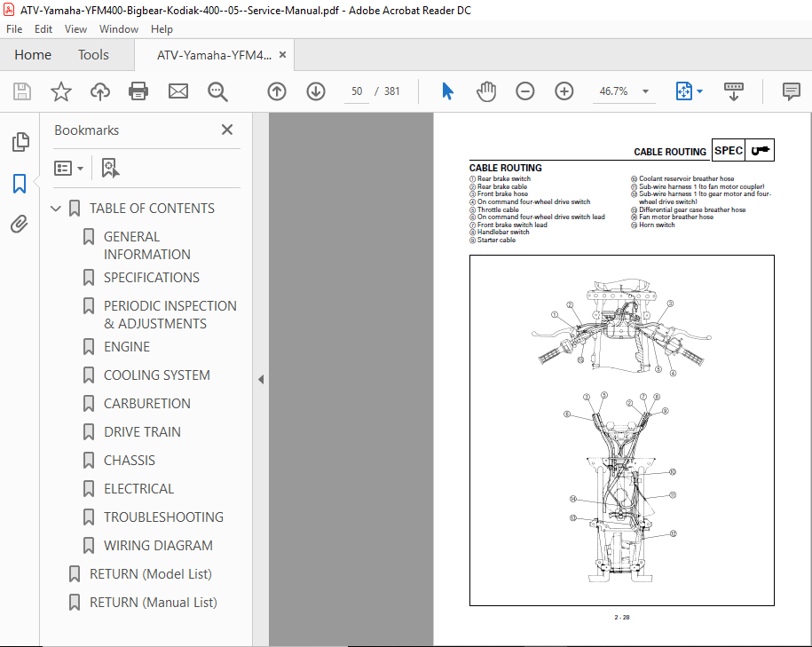Close the Bookmarks panel
This screenshot has width=812, height=647.
click(227, 130)
